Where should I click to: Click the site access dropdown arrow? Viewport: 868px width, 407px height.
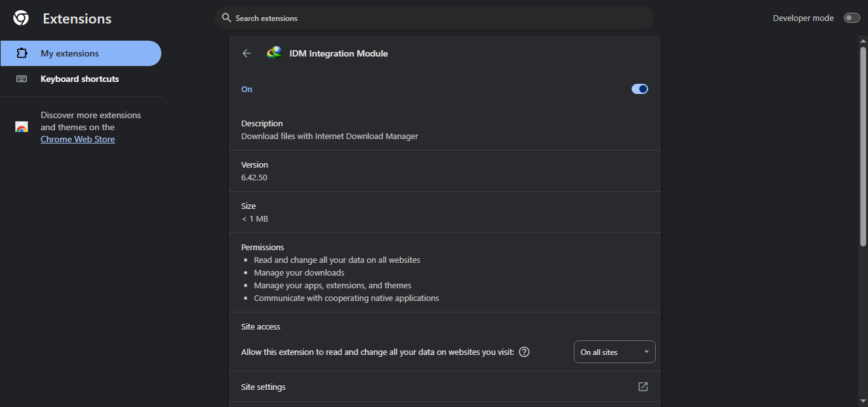pos(646,352)
